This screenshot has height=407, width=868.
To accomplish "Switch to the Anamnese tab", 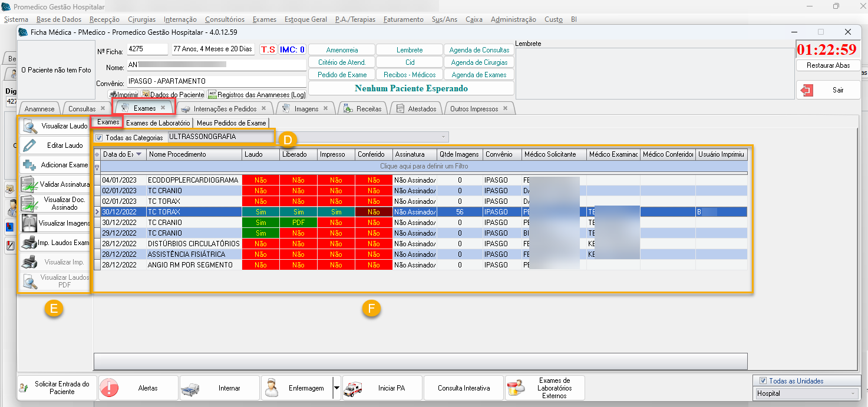I will [39, 108].
